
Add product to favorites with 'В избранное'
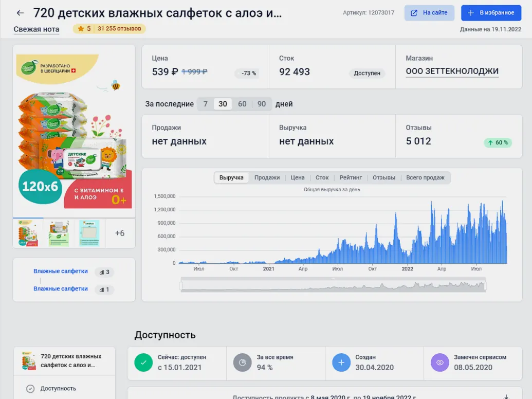point(491,13)
